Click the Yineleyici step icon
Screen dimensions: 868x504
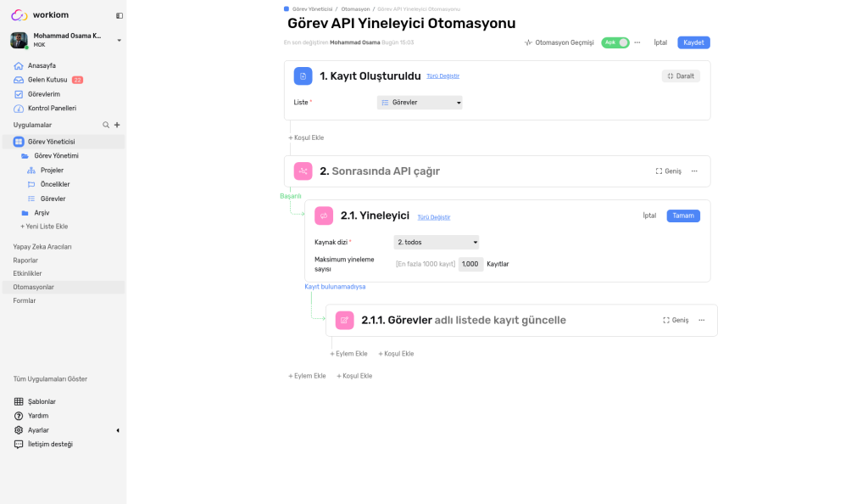coord(324,216)
